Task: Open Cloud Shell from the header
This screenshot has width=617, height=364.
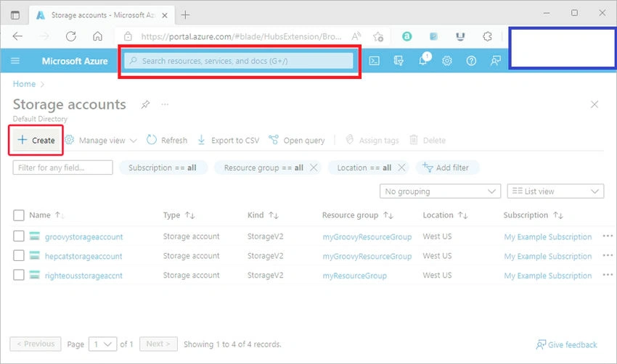Action: (x=375, y=60)
